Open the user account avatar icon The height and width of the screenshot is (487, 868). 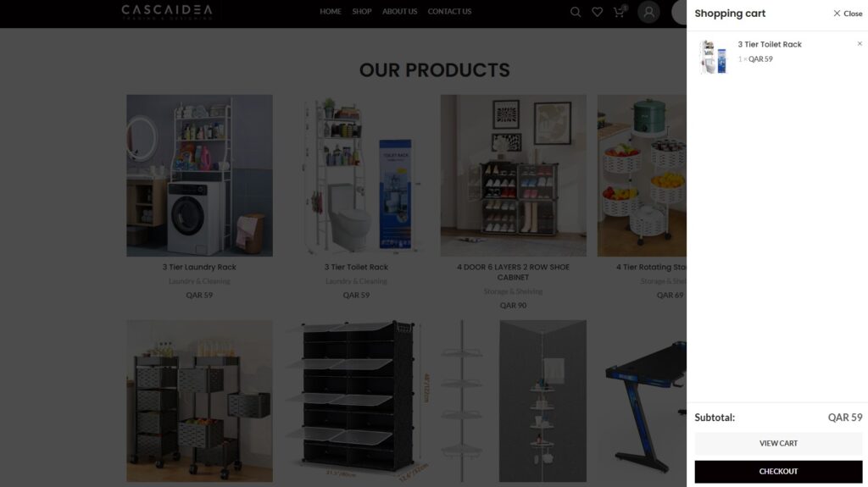(648, 12)
